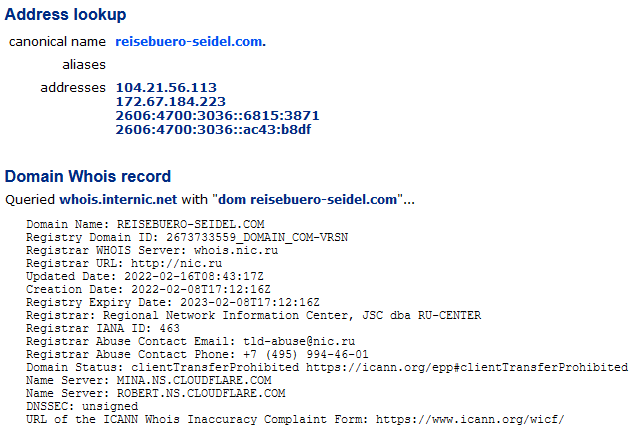Click the ROBERT.NS.CLOUDFLARE.COM name server text
The width and height of the screenshot is (635, 428).
[x=201, y=393]
